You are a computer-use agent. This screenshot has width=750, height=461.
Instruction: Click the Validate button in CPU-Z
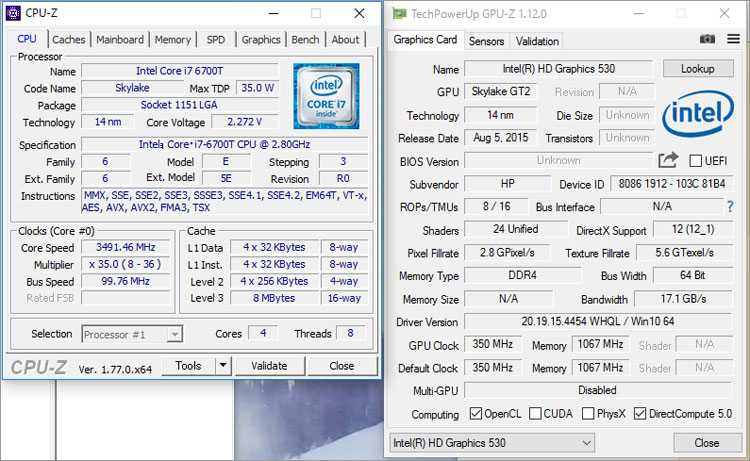(x=269, y=366)
